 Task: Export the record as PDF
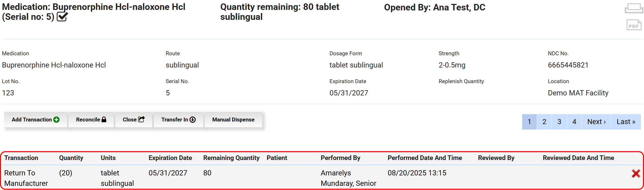tap(634, 25)
